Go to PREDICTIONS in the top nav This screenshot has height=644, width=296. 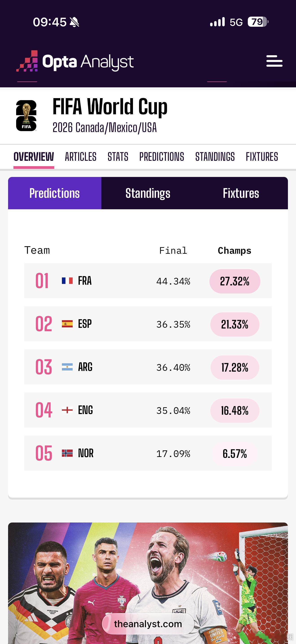pyautogui.click(x=162, y=157)
